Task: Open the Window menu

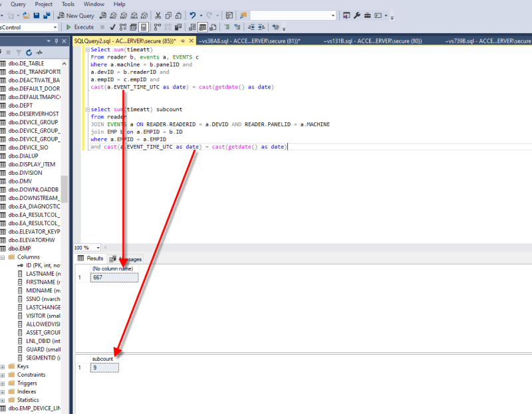Action: [x=94, y=4]
